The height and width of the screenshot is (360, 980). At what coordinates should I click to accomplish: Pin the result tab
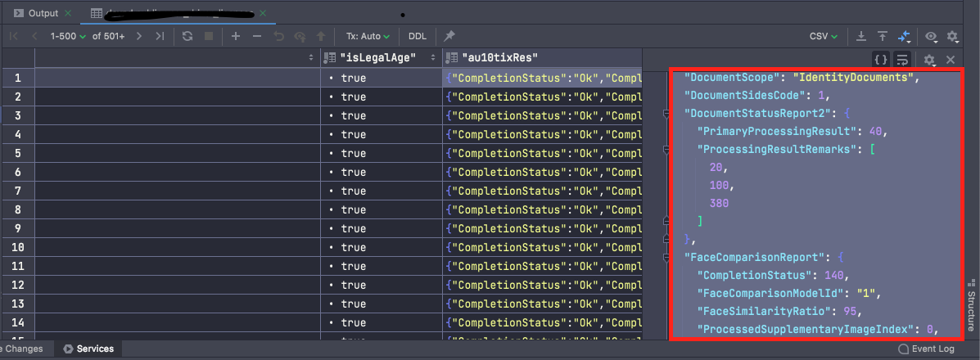449,36
